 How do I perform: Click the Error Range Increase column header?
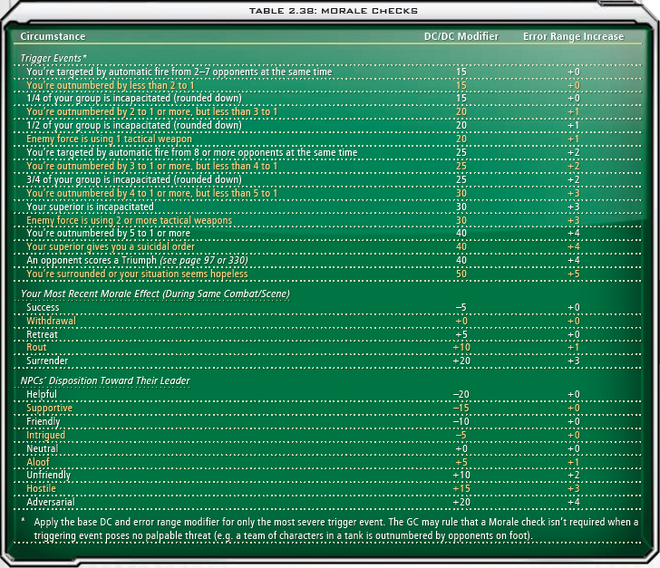point(573,37)
